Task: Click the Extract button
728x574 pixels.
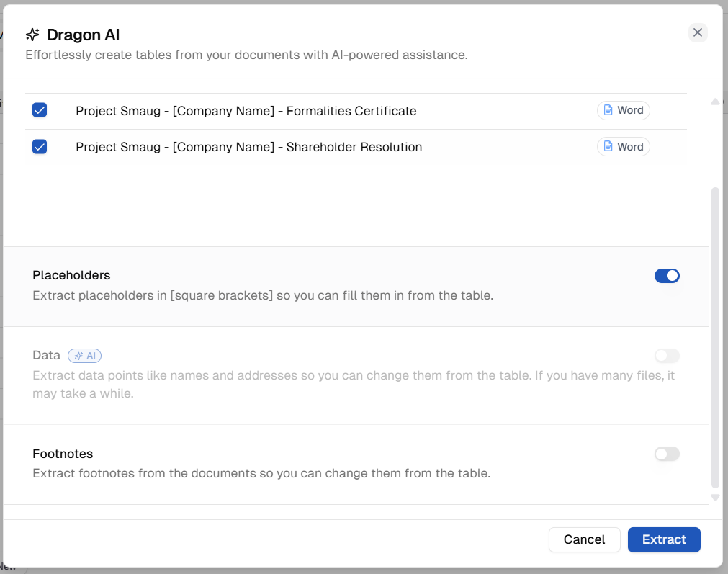Action: (664, 539)
